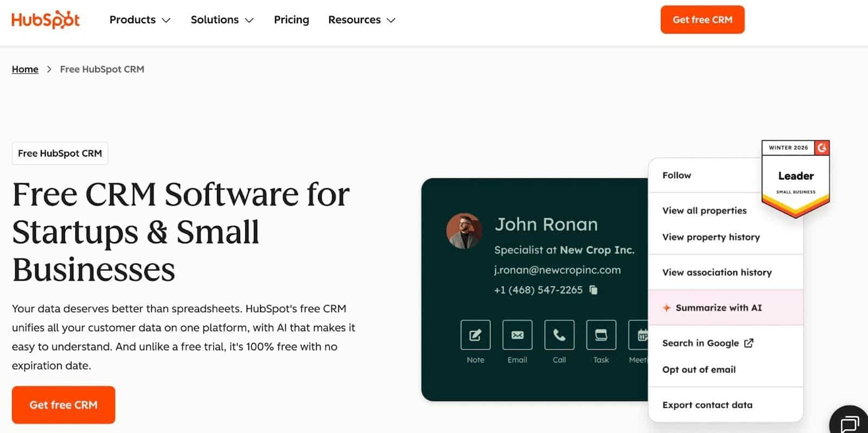Click the Task icon on contact card
Image resolution: width=868 pixels, height=433 pixels.
tap(601, 335)
